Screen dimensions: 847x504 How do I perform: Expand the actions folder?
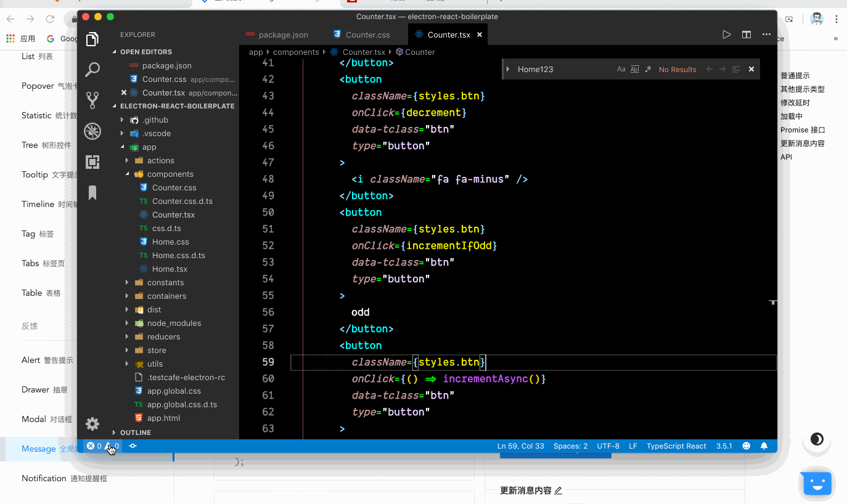click(160, 160)
